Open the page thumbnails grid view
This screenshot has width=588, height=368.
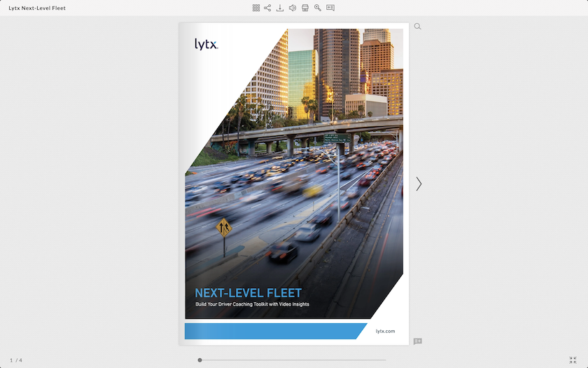coord(256,8)
